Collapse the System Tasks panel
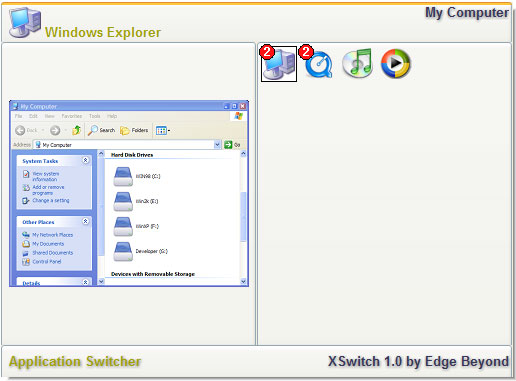 click(x=85, y=160)
